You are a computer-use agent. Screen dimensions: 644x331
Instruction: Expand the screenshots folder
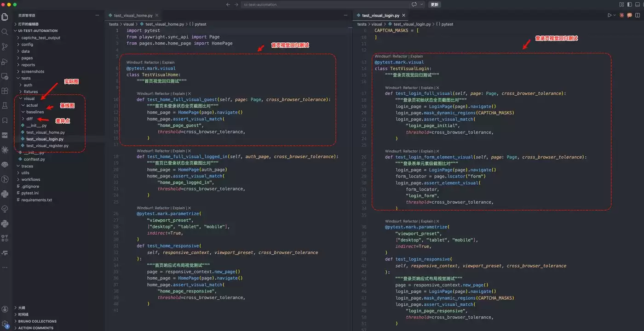(33, 71)
